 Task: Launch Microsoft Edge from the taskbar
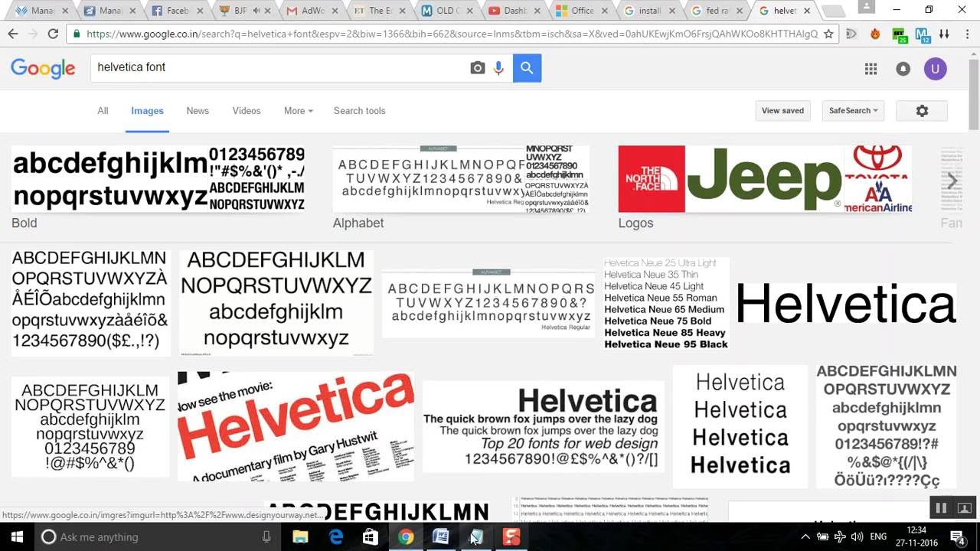tap(336, 536)
